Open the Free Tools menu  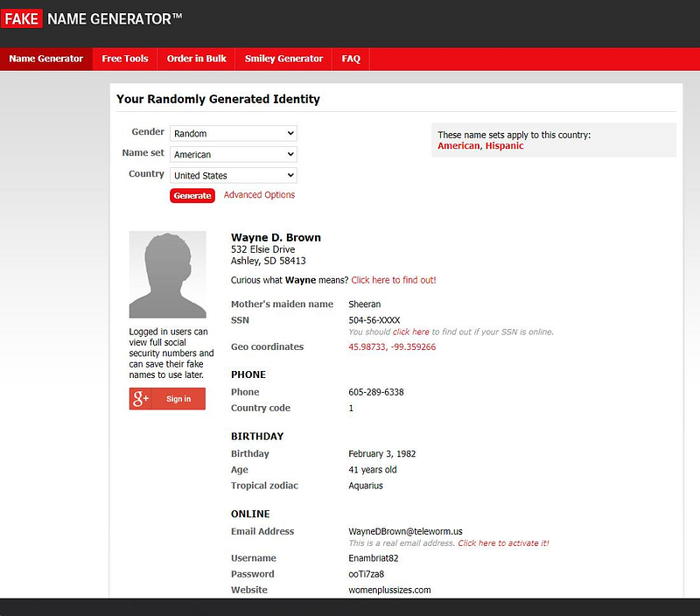tap(125, 59)
